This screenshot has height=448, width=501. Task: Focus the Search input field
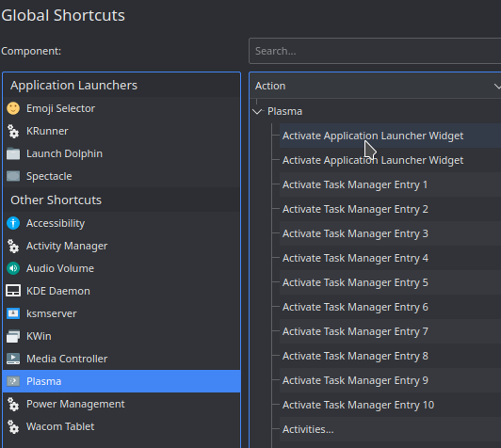pos(375,51)
